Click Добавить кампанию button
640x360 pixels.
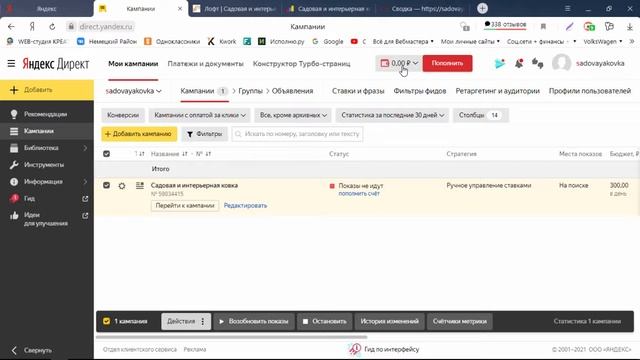pos(139,134)
